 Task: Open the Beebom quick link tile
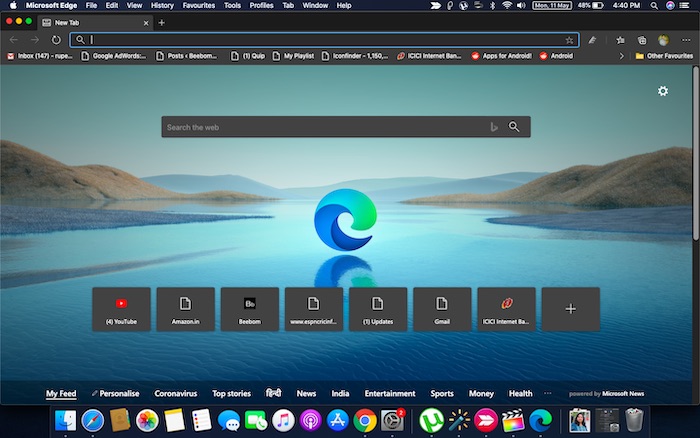[x=250, y=309]
